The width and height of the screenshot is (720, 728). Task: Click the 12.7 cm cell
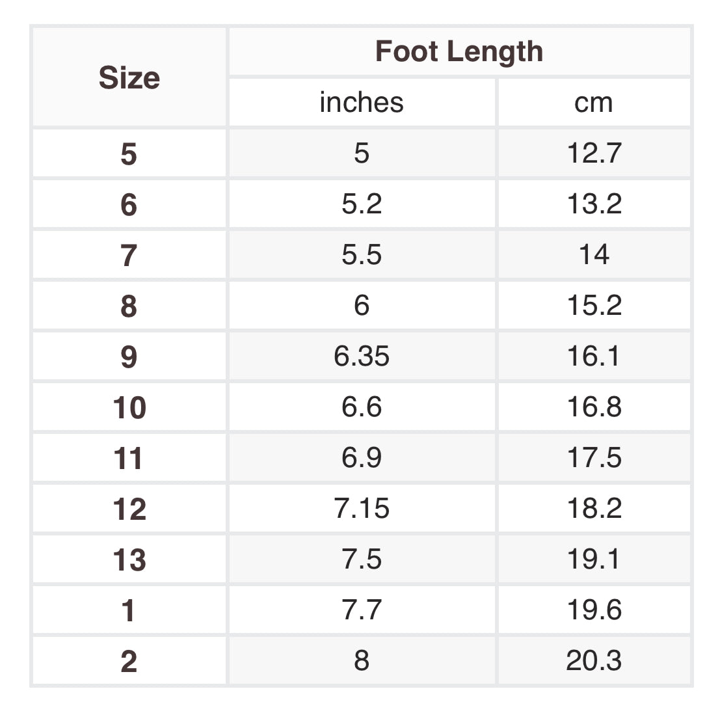(x=594, y=154)
